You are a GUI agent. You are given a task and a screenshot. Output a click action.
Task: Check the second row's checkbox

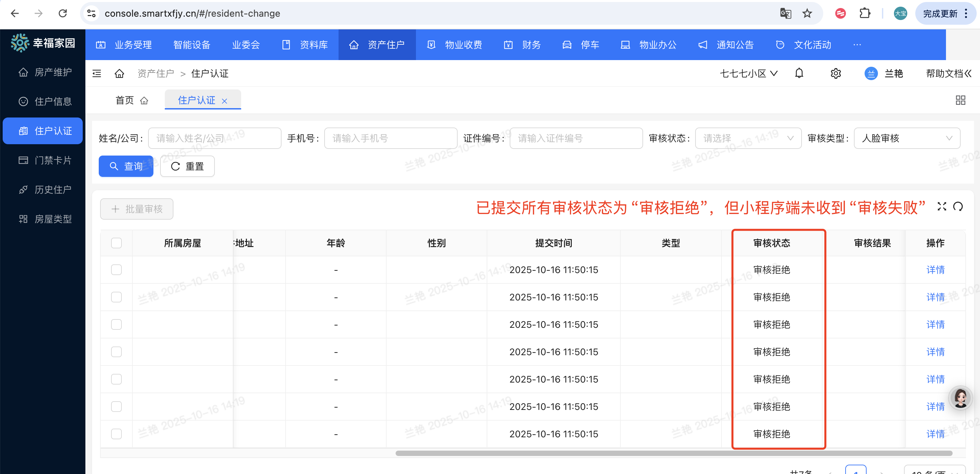click(116, 297)
